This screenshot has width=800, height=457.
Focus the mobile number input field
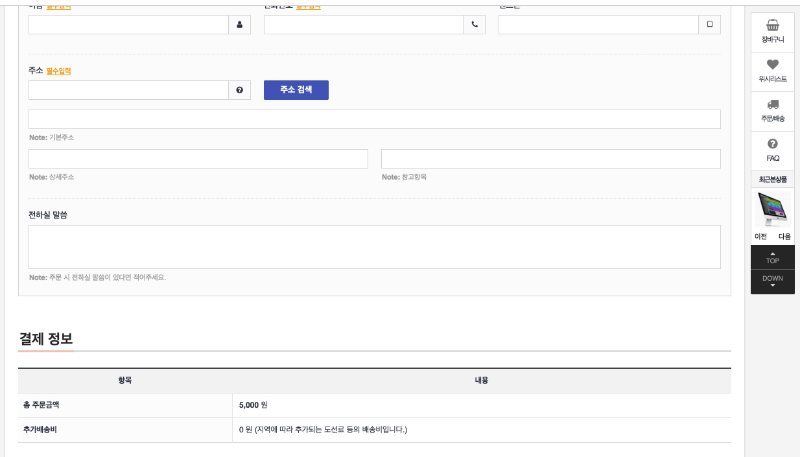pyautogui.click(x=598, y=24)
